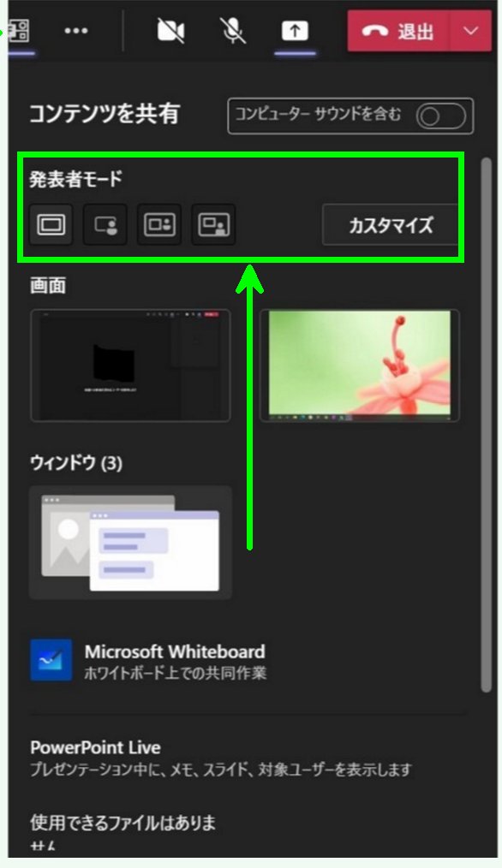
Task: Share the flower wallpaper screen thumbnail
Action: 360,366
